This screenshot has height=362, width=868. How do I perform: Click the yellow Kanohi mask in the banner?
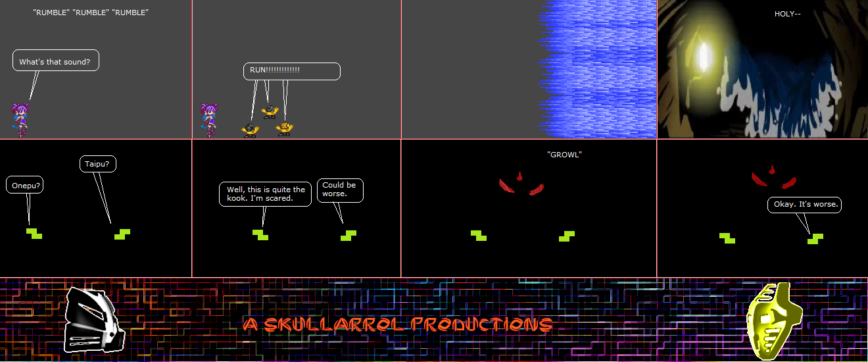(x=775, y=321)
